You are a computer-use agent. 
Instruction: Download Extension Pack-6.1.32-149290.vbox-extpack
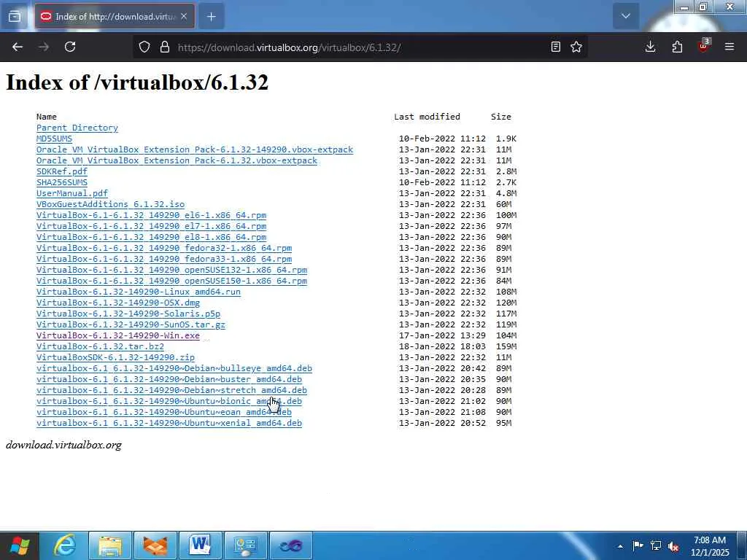point(194,149)
